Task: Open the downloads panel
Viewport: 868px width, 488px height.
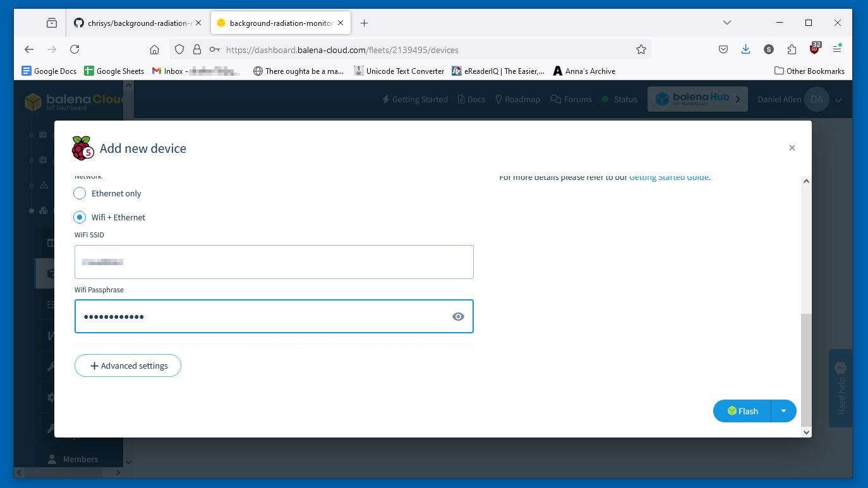Action: coord(746,49)
